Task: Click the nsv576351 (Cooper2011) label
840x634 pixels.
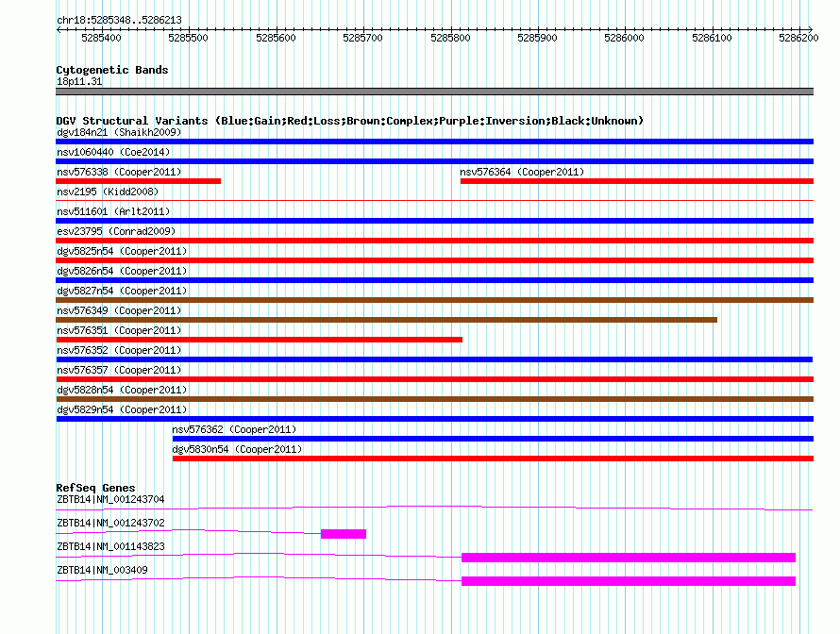Action: click(x=119, y=330)
